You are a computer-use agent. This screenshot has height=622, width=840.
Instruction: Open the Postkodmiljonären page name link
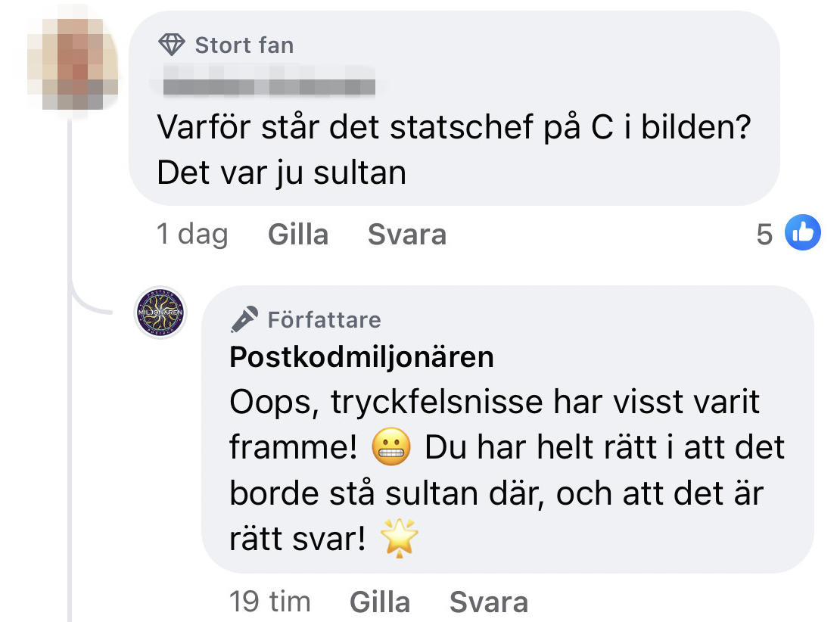[361, 357]
